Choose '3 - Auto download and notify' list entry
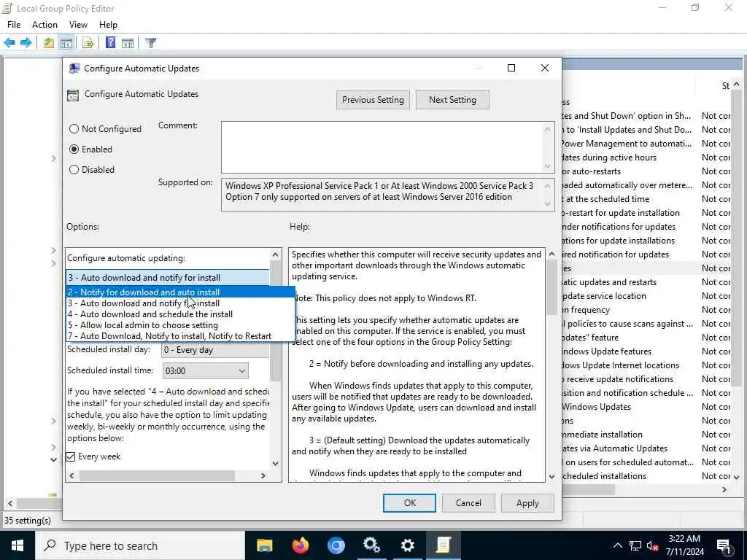747x560 pixels. [x=180, y=303]
